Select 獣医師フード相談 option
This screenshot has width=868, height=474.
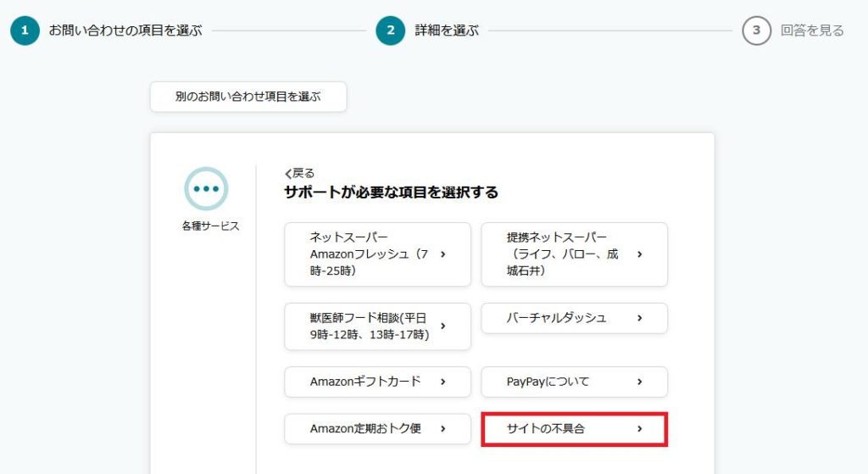click(x=377, y=326)
